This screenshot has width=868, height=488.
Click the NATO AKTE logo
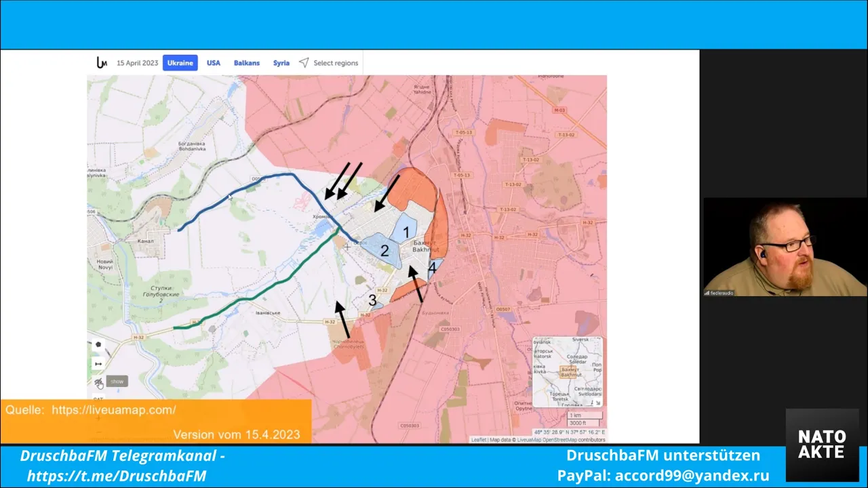point(821,445)
